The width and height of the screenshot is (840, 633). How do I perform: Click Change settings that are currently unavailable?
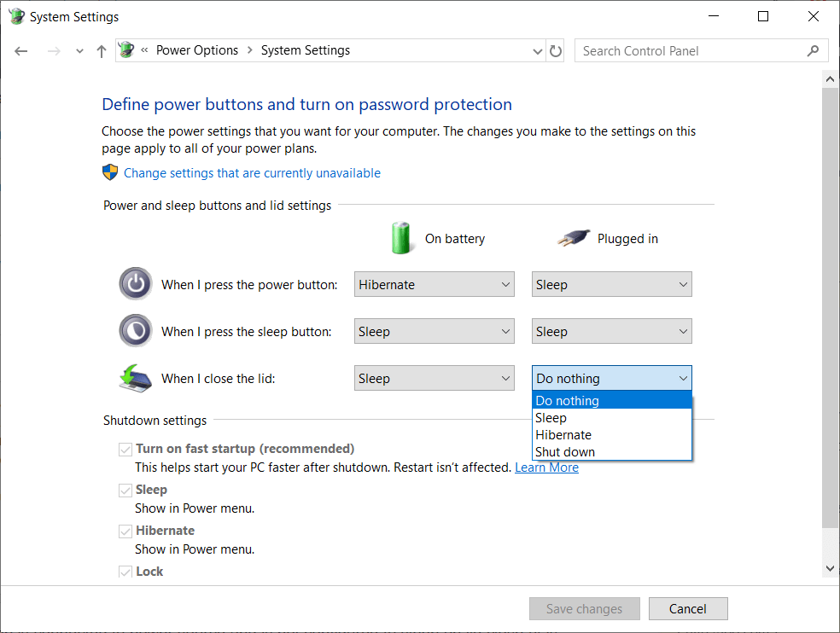(x=251, y=172)
